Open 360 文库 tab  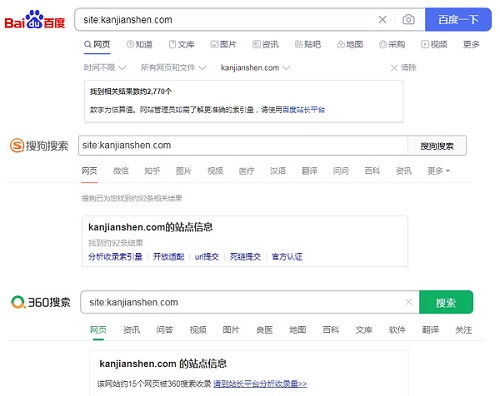click(364, 330)
